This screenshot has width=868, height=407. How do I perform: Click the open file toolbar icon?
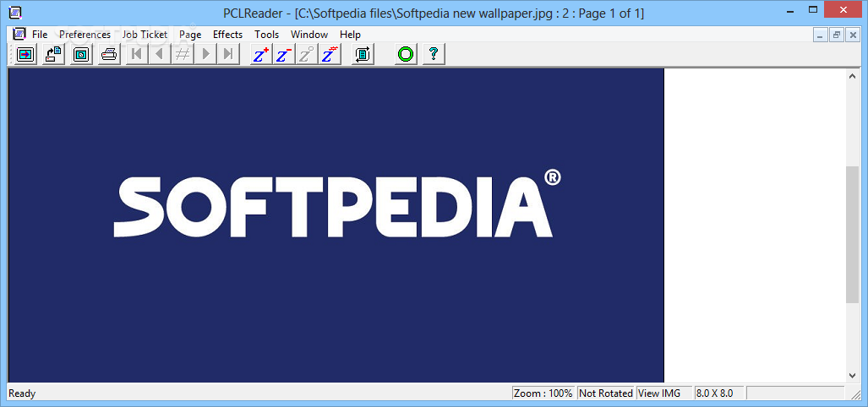26,54
